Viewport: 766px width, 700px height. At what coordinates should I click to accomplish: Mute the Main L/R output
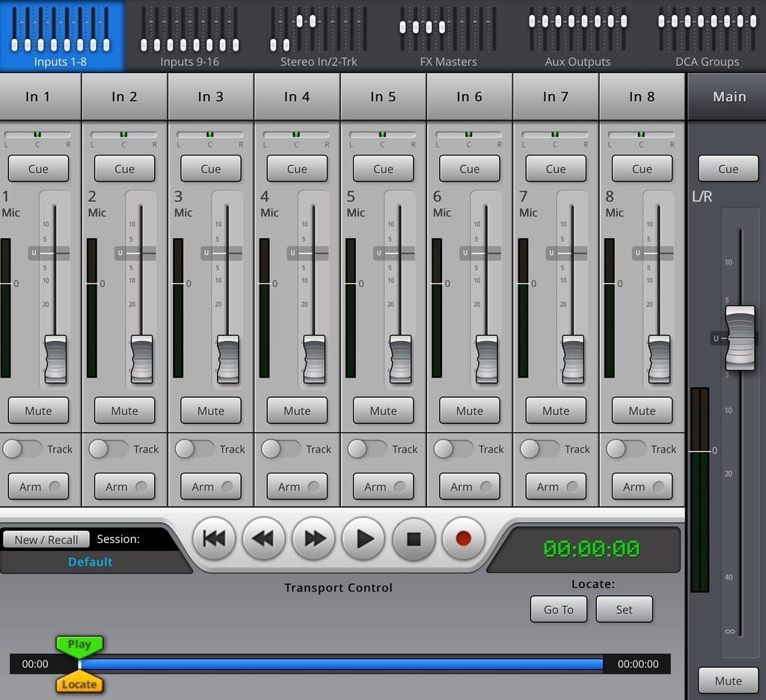(x=728, y=681)
